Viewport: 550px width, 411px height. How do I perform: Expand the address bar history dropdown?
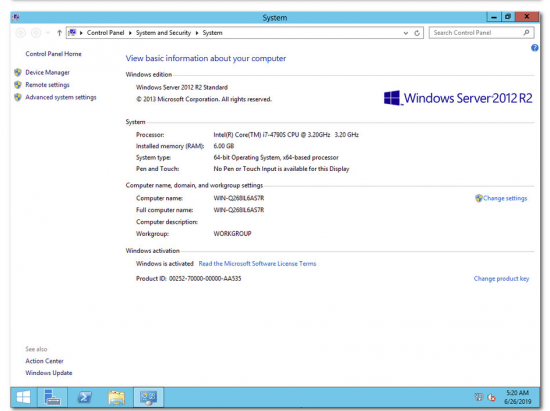[x=406, y=33]
